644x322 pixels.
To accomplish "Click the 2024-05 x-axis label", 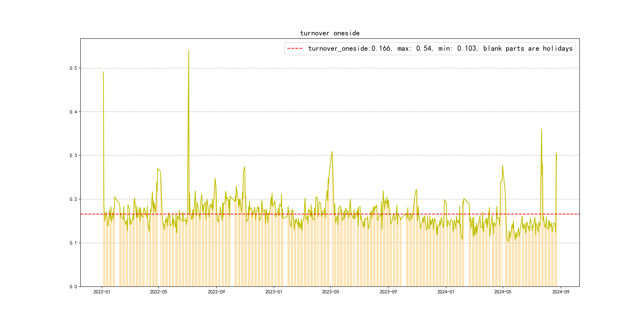I will (x=503, y=292).
